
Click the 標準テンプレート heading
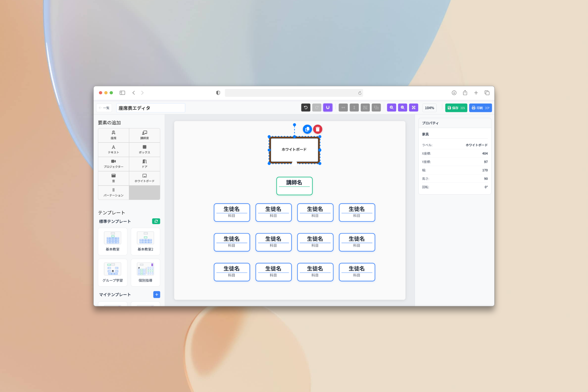115,221
